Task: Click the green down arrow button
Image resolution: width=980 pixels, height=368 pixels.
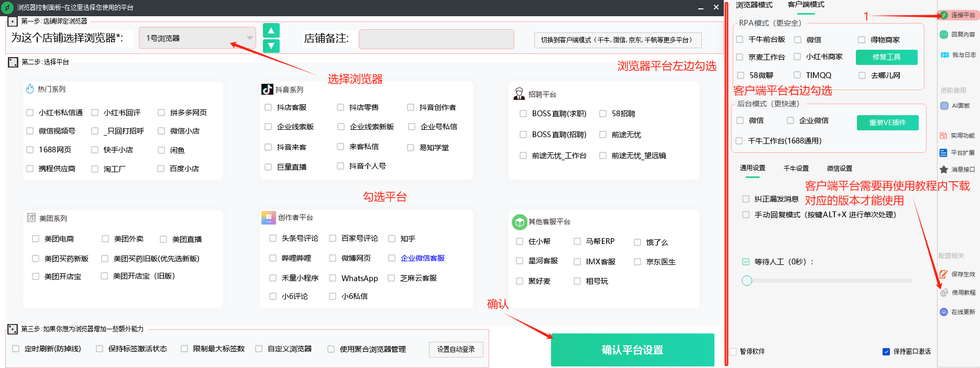Action: tap(271, 46)
